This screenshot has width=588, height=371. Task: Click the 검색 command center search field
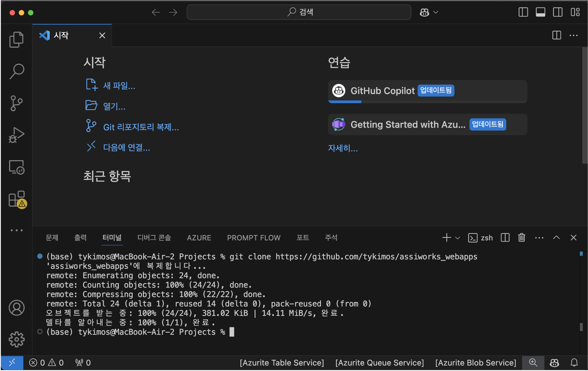[x=299, y=12]
